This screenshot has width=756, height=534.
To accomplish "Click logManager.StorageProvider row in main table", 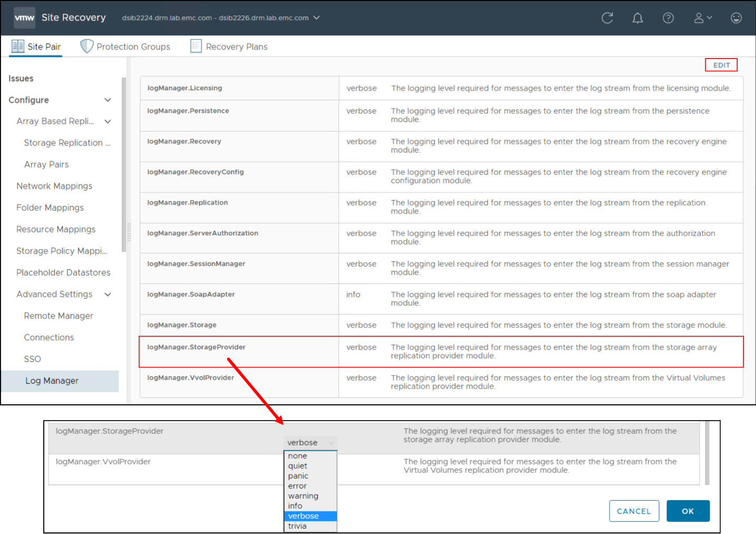I will coord(441,352).
